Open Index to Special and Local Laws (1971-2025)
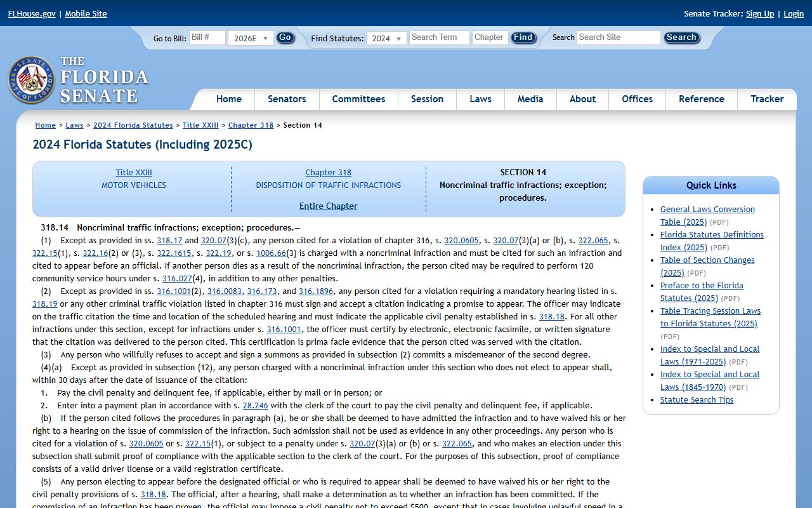 click(x=710, y=355)
